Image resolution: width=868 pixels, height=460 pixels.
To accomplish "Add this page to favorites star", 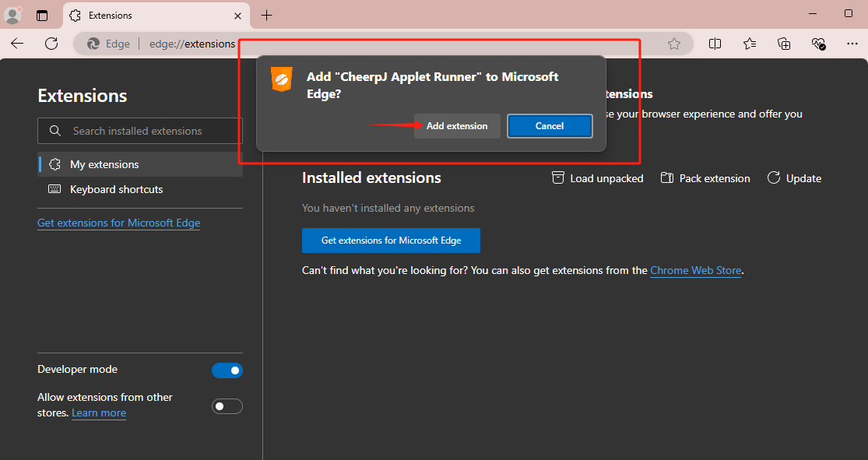I will point(674,44).
